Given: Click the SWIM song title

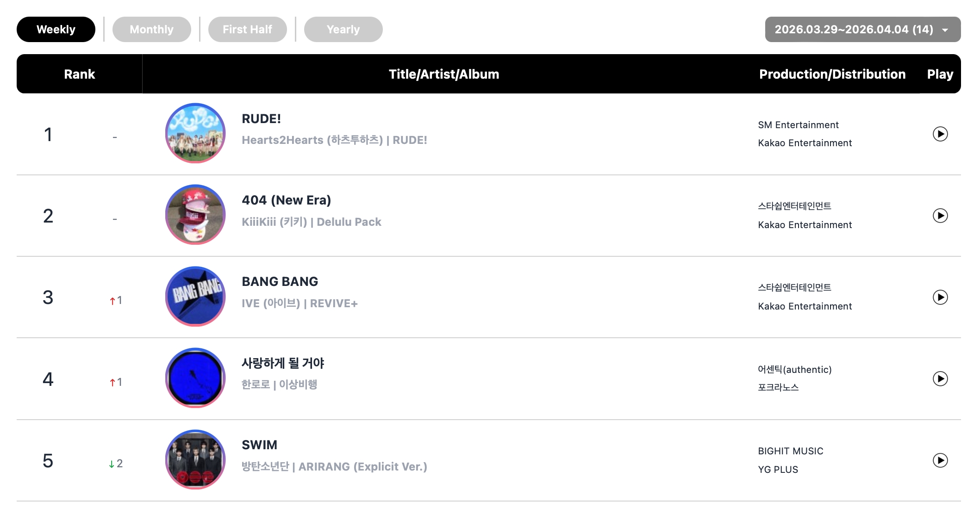Looking at the screenshot, I should (x=259, y=445).
